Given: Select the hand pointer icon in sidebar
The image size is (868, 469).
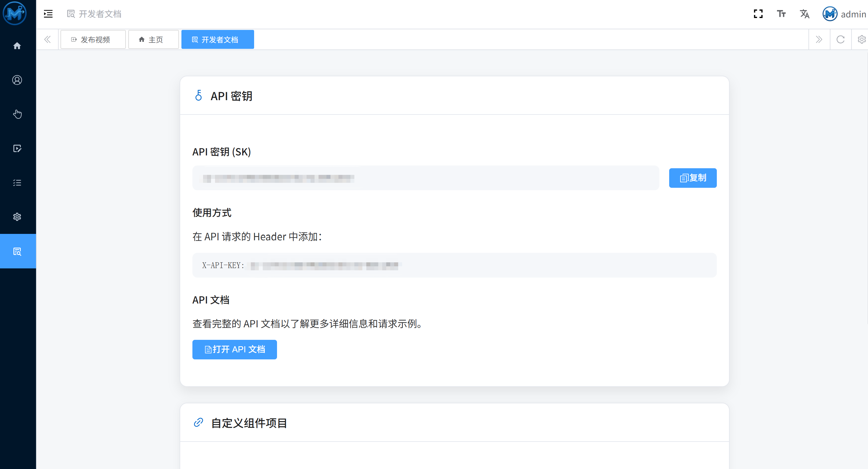Looking at the screenshot, I should (x=17, y=114).
